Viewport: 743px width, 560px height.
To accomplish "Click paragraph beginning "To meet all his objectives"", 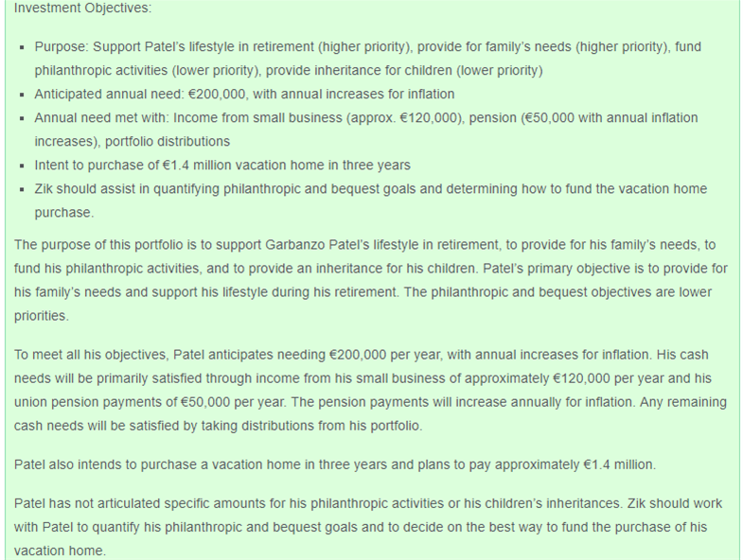I will 370,391.
